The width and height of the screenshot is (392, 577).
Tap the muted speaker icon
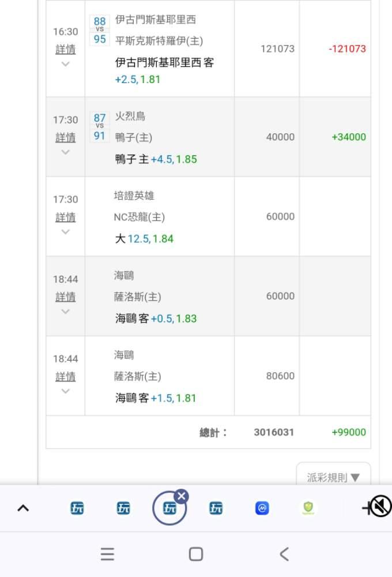coord(380,507)
